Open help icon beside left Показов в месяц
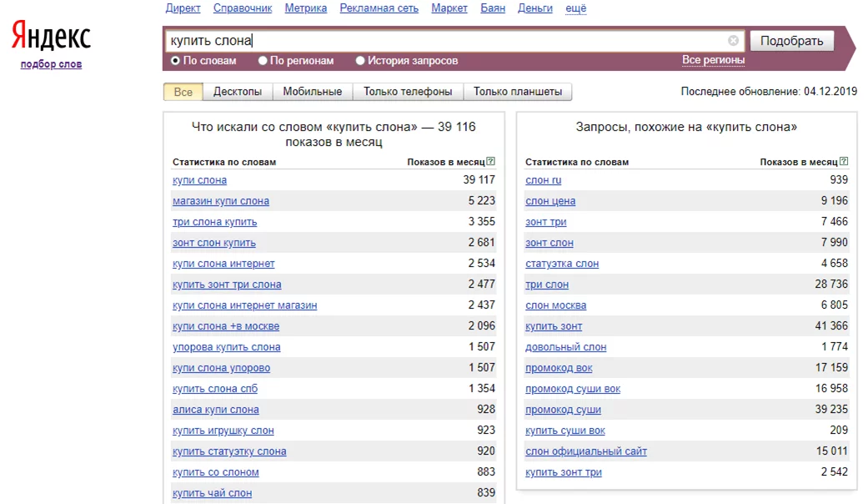868x504 pixels. (490, 161)
